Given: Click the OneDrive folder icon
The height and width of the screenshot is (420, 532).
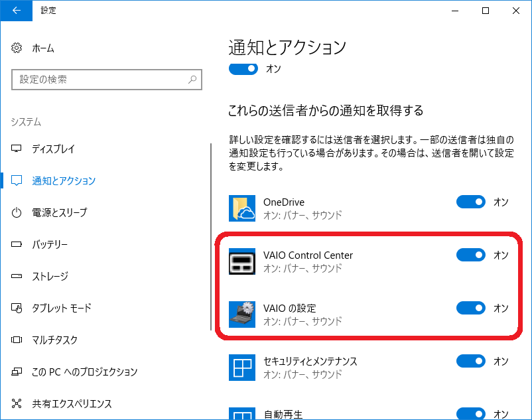Looking at the screenshot, I should (242, 208).
